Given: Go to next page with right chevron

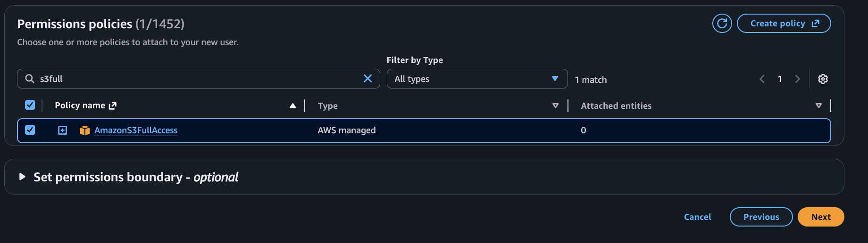Looking at the screenshot, I should 797,79.
